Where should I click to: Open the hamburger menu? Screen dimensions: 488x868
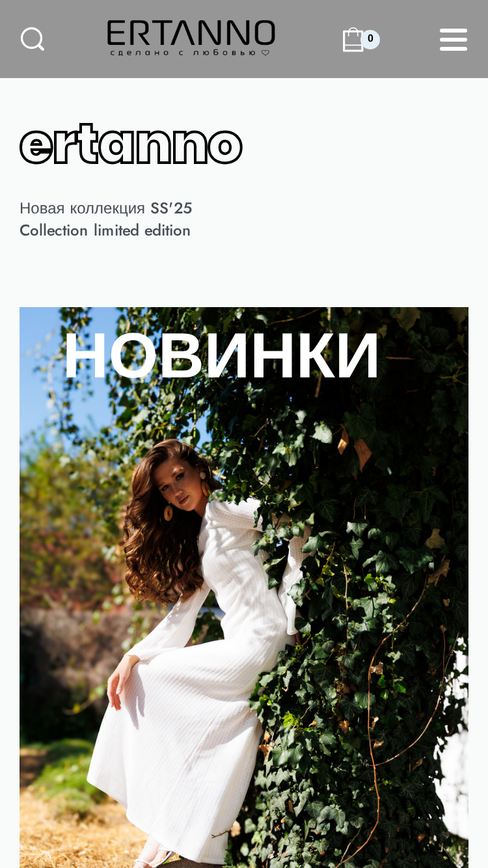[x=454, y=39]
